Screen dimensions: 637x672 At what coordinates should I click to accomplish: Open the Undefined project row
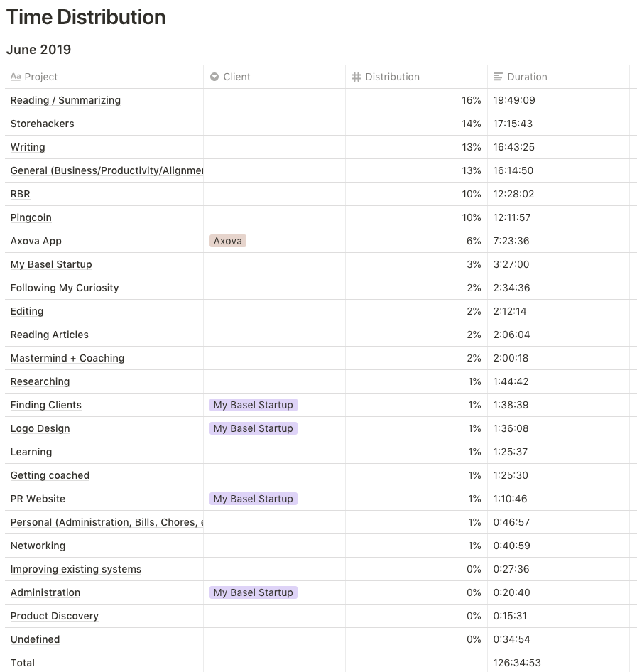[x=35, y=639]
